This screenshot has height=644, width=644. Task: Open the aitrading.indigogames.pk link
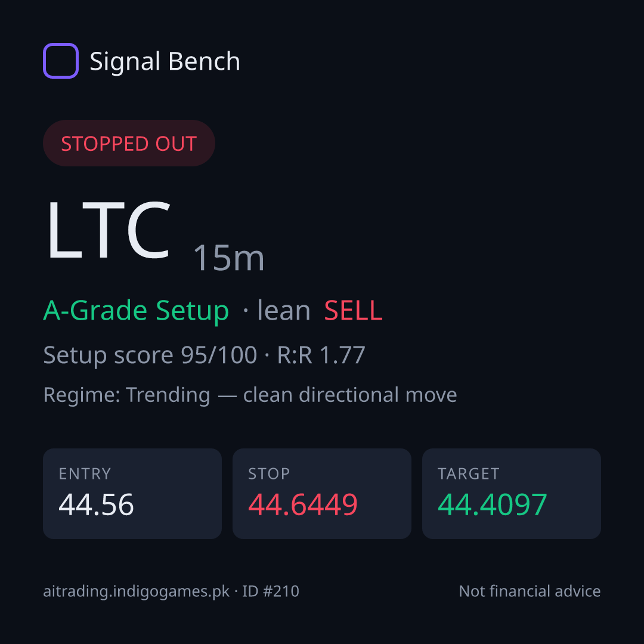137,592
